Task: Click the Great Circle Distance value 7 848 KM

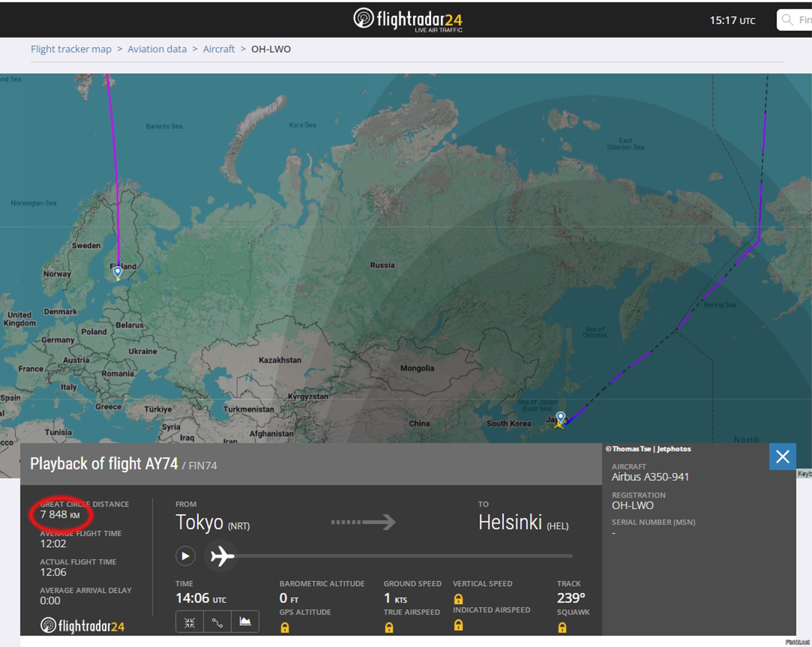Action: pyautogui.click(x=60, y=515)
